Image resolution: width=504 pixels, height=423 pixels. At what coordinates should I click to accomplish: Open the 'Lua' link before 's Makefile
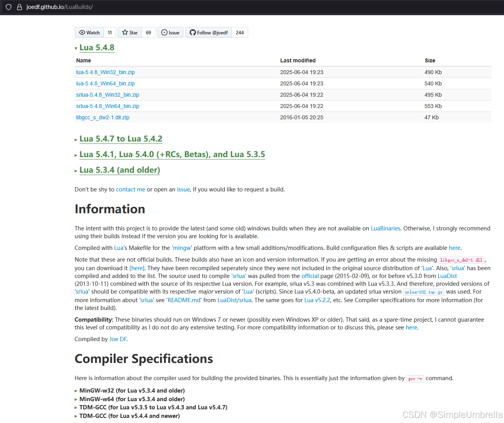pos(119,248)
